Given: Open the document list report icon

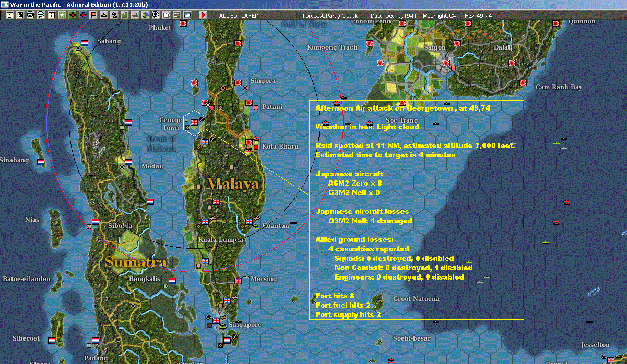Looking at the screenshot, I should [20, 15].
